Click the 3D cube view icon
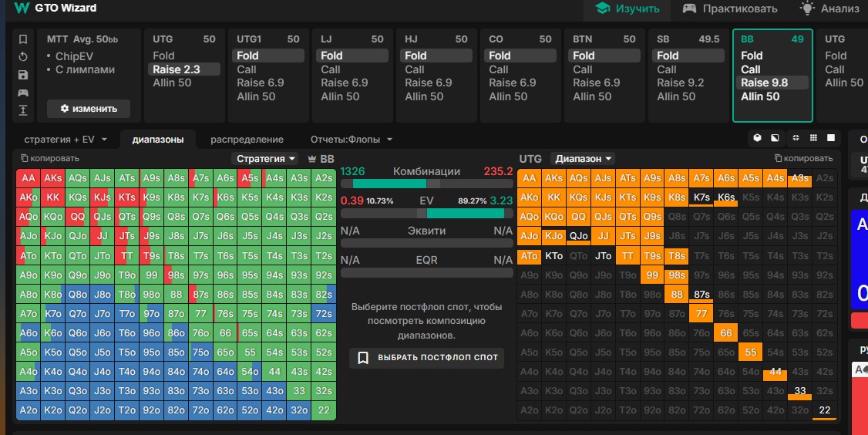 point(757,138)
